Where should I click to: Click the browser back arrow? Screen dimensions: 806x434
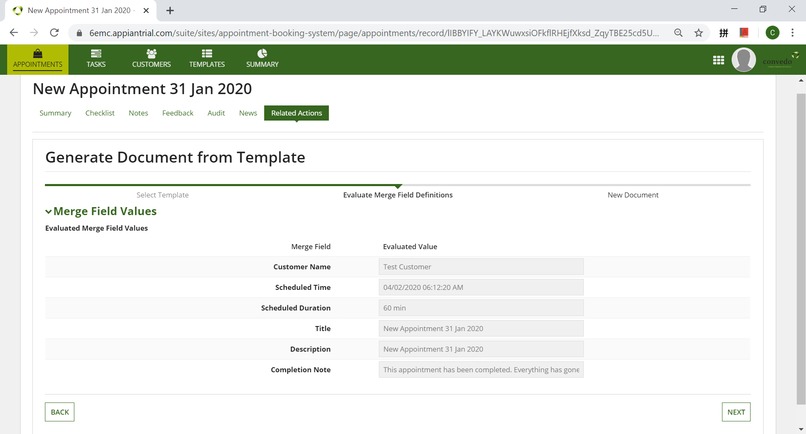(x=14, y=33)
